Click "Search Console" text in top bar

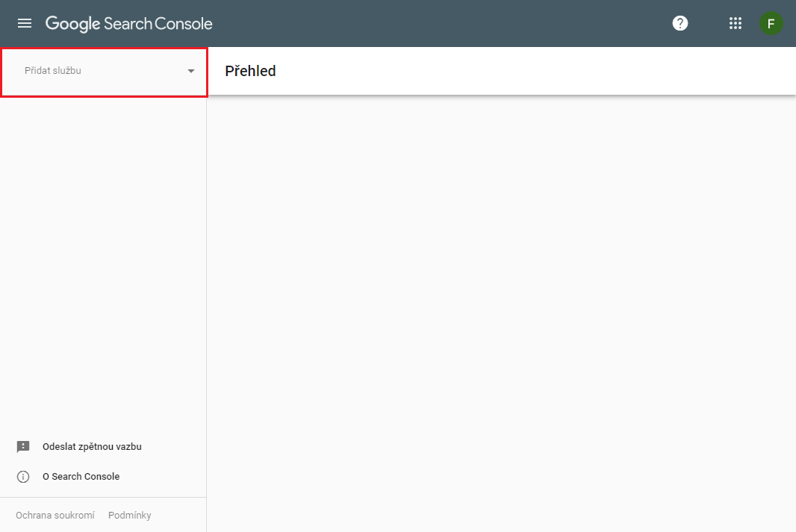[158, 23]
